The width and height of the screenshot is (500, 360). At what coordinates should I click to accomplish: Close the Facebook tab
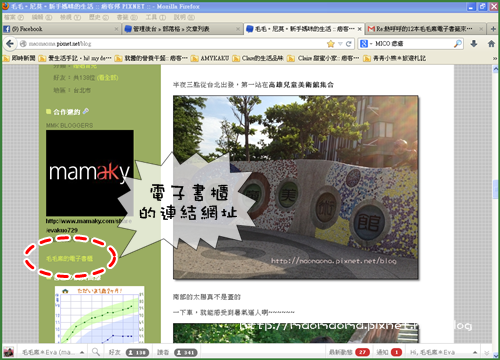116,29
